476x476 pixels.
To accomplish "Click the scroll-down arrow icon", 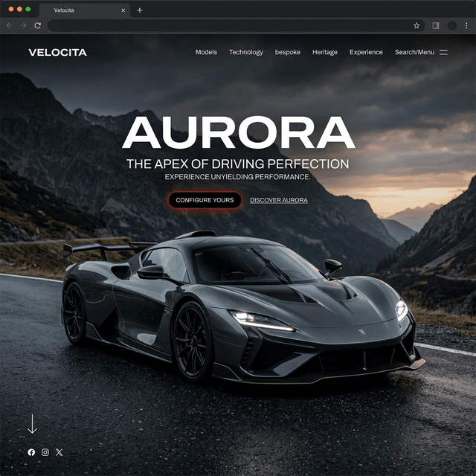I will coord(32,424).
